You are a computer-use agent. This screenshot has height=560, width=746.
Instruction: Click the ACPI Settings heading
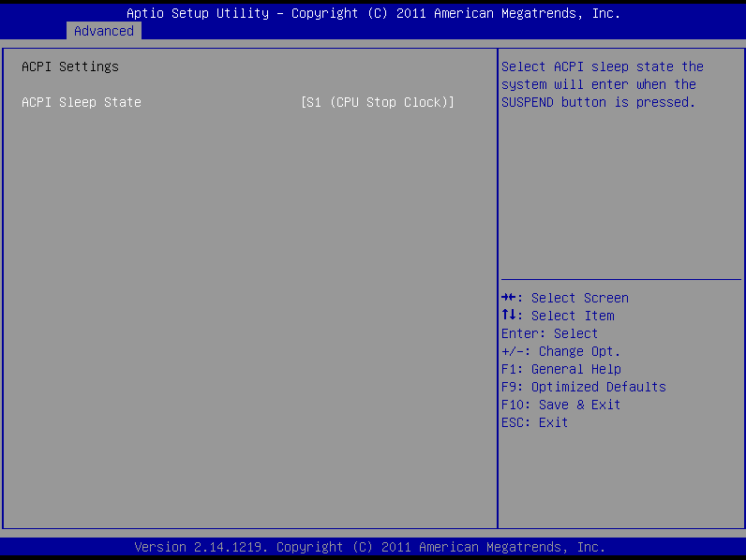[x=70, y=66]
